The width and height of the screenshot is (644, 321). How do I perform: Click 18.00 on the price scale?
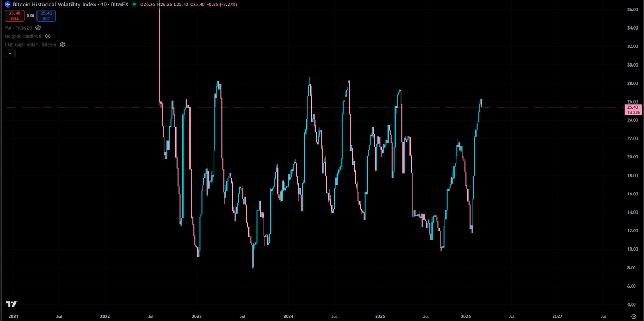[x=632, y=176]
